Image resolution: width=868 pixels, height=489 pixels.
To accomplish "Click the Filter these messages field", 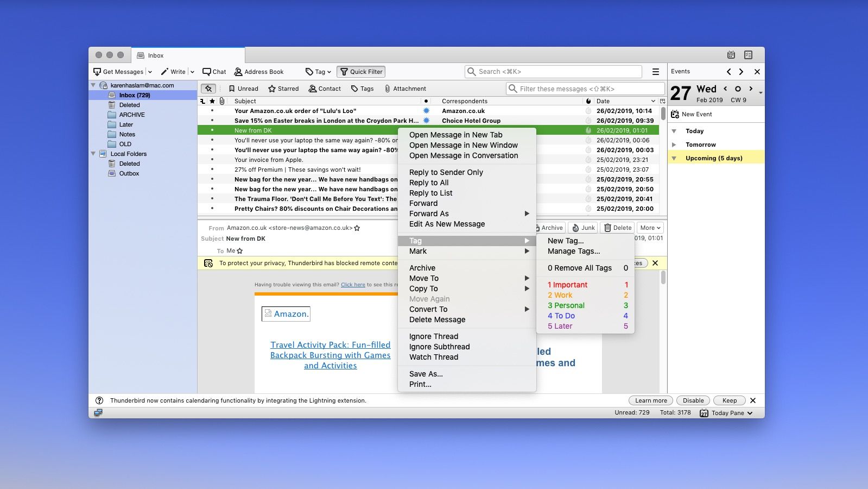I will pyautogui.click(x=585, y=89).
